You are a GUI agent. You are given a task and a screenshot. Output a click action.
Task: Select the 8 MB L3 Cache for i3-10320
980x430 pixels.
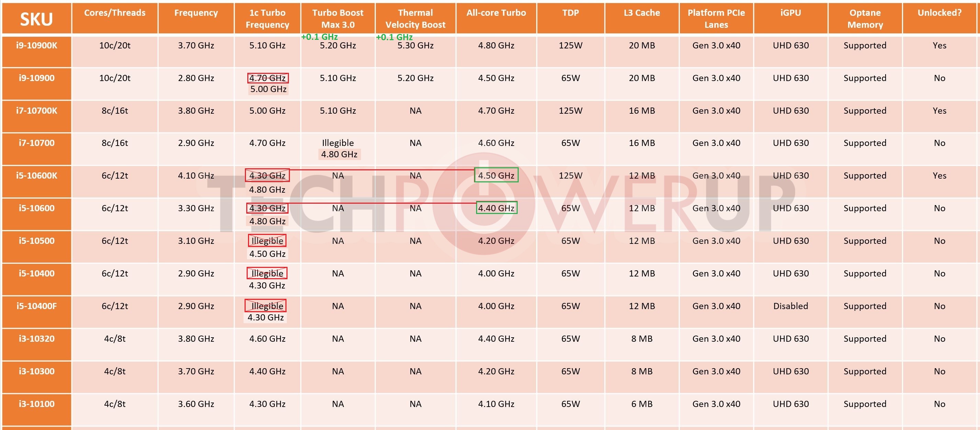coord(642,339)
